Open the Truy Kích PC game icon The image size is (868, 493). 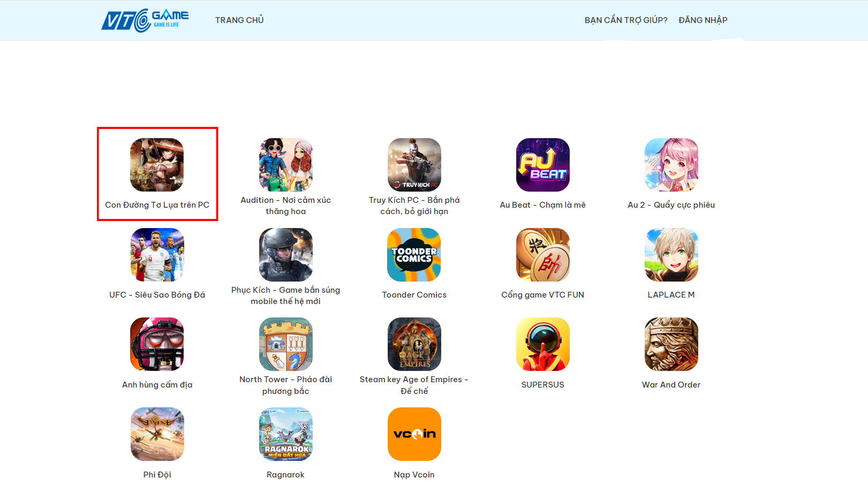tap(414, 165)
